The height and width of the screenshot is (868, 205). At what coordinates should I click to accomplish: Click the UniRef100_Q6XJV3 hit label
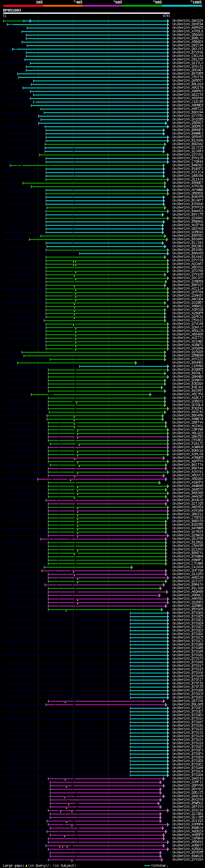(x=187, y=49)
